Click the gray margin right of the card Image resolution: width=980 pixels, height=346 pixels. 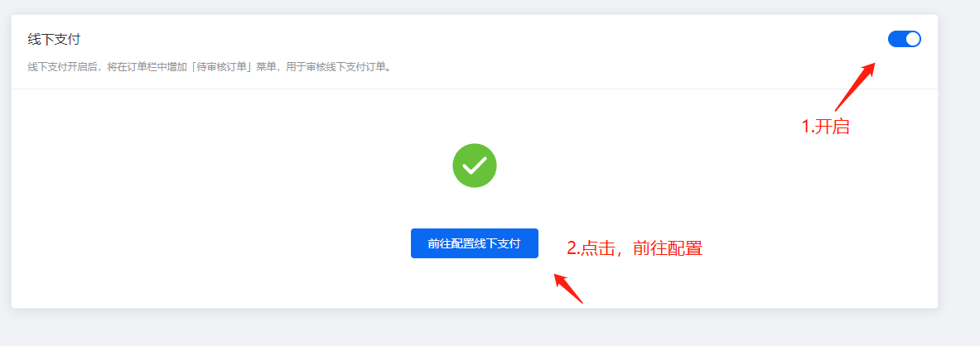tap(958, 162)
